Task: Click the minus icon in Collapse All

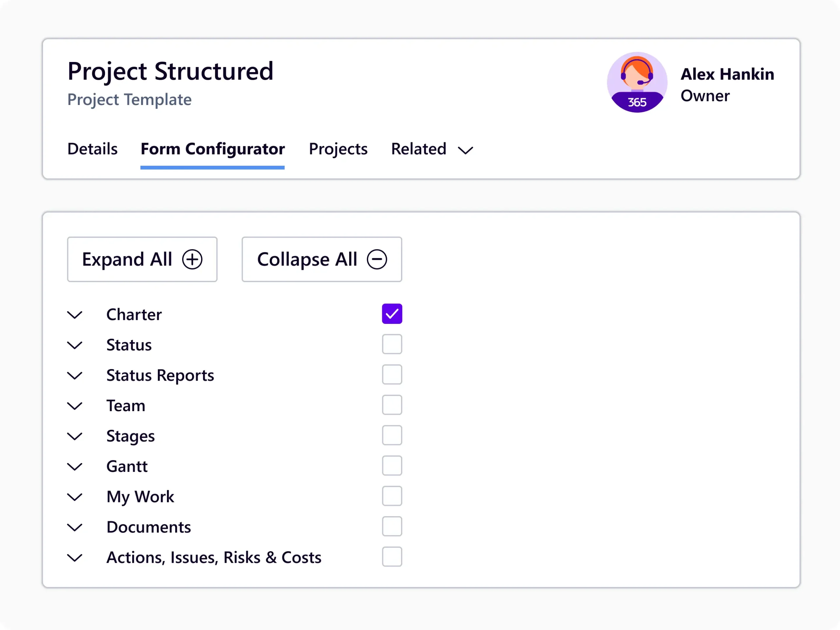Action: 377,259
